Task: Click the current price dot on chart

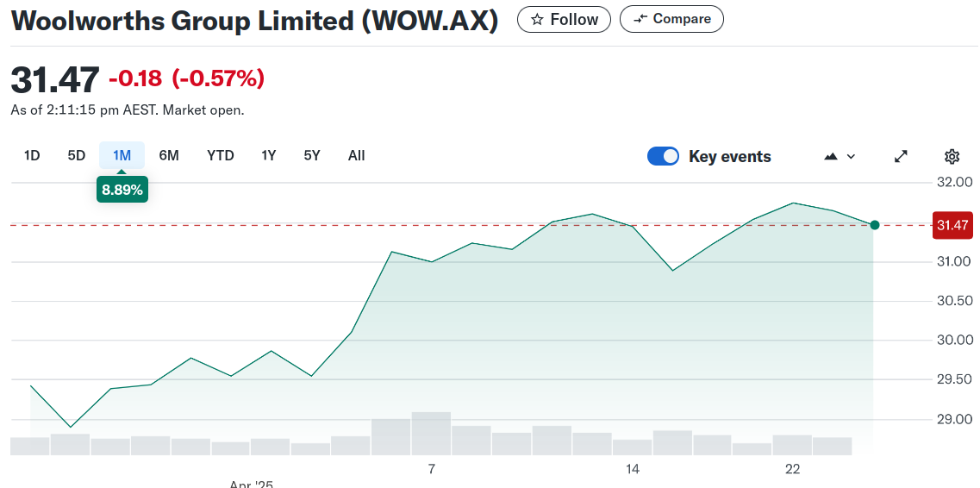Action: (875, 225)
